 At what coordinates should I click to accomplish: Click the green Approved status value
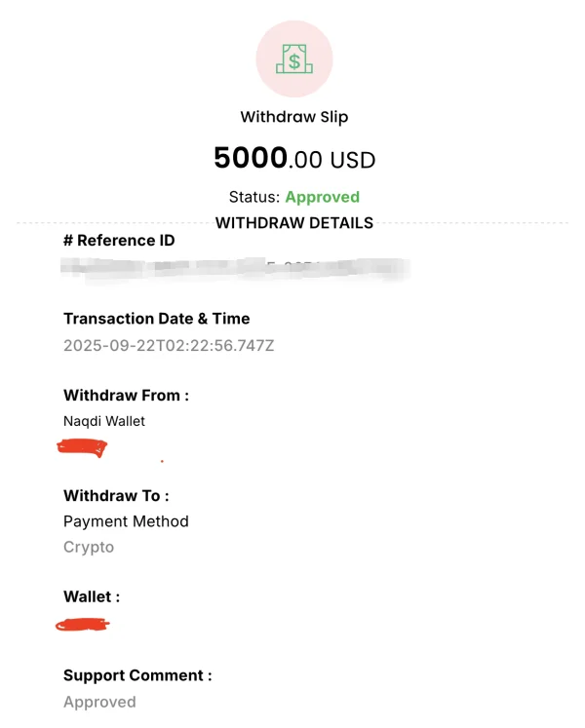322,197
